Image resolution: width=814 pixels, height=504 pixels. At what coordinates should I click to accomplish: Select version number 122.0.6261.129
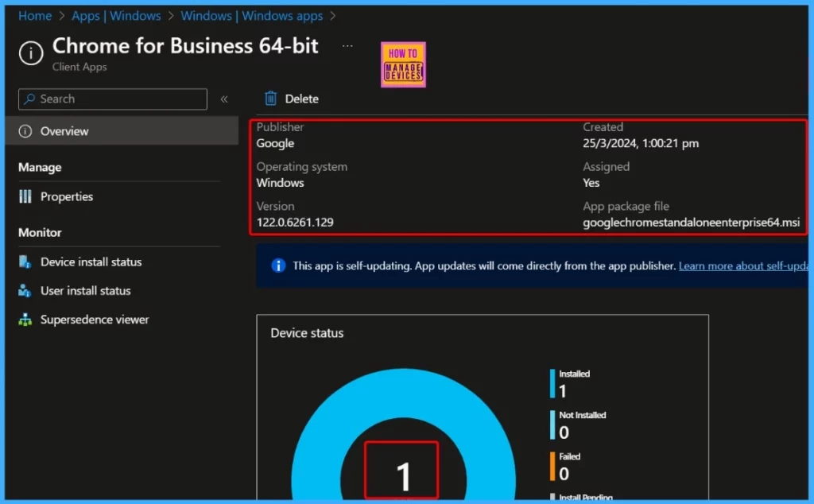click(295, 222)
